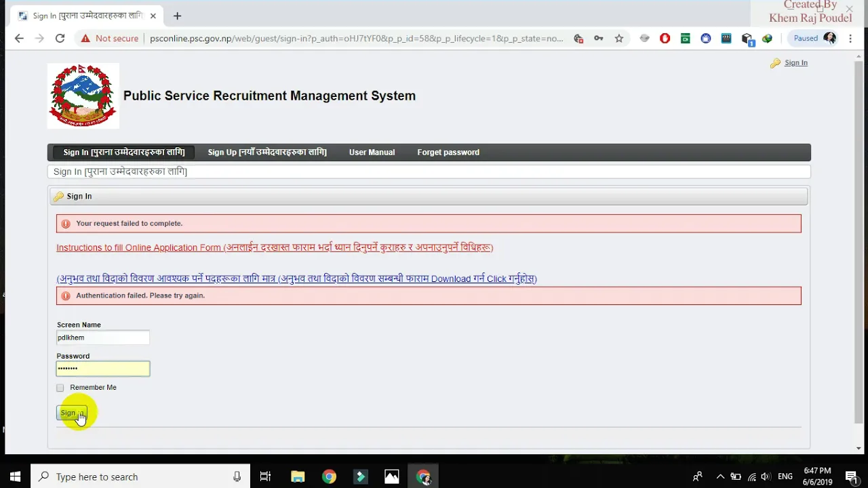
Task: Open the Filmora taskbar app
Action: (x=361, y=476)
